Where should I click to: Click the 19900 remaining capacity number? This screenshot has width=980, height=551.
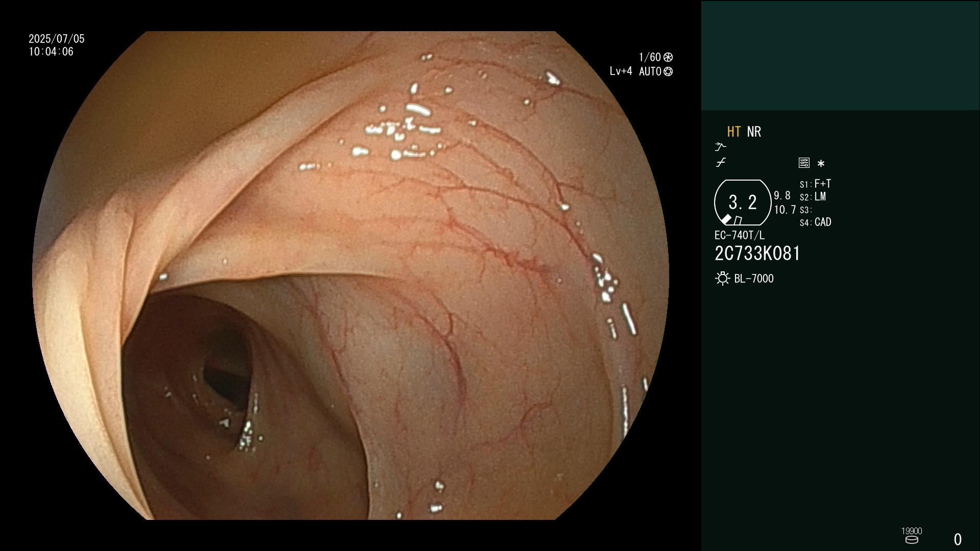[912, 531]
